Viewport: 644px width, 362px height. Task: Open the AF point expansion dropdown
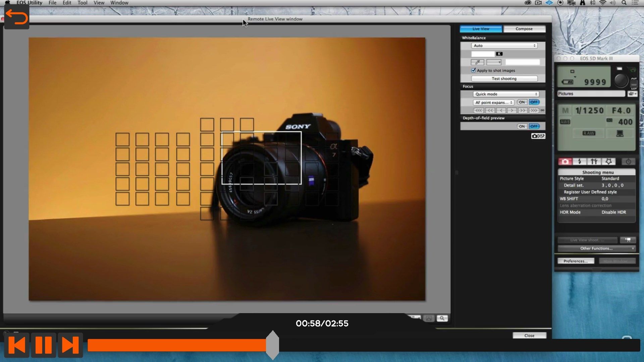click(493, 102)
